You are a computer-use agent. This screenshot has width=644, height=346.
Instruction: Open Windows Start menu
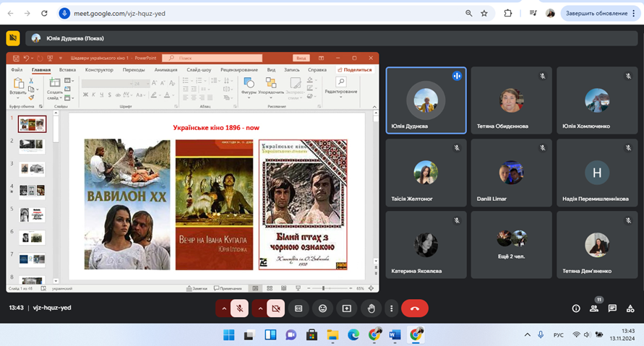click(x=229, y=335)
